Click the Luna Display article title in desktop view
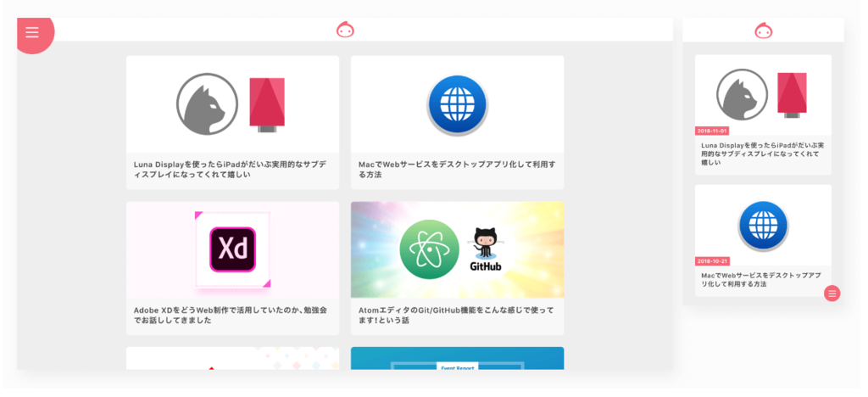 [x=231, y=170]
